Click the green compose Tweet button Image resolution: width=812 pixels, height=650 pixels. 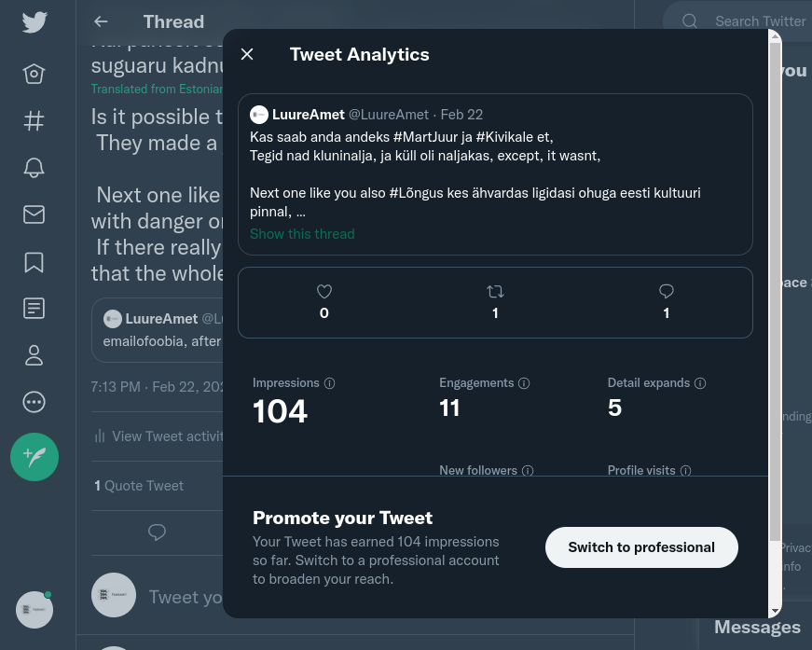click(x=34, y=457)
